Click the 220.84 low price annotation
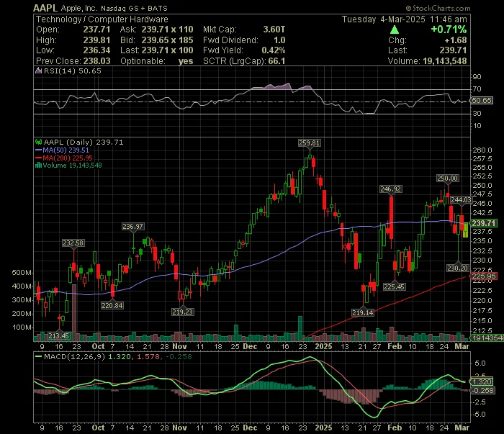504x434 pixels. (112, 306)
